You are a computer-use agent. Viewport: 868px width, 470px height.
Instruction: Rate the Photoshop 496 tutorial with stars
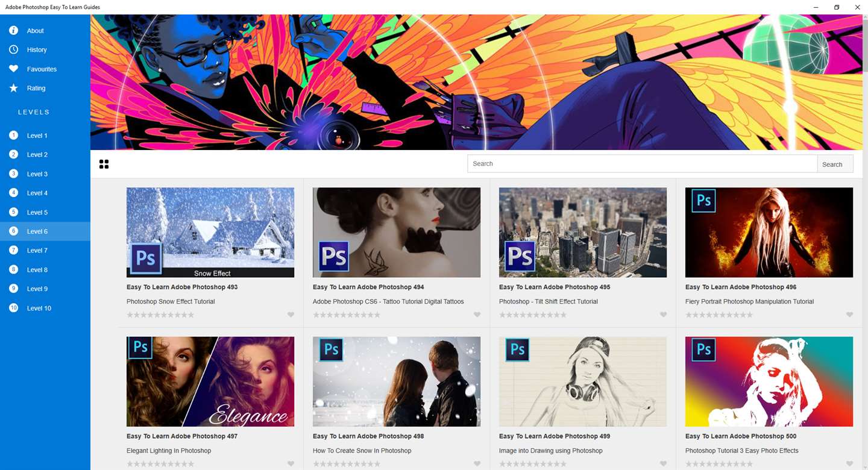coord(719,315)
